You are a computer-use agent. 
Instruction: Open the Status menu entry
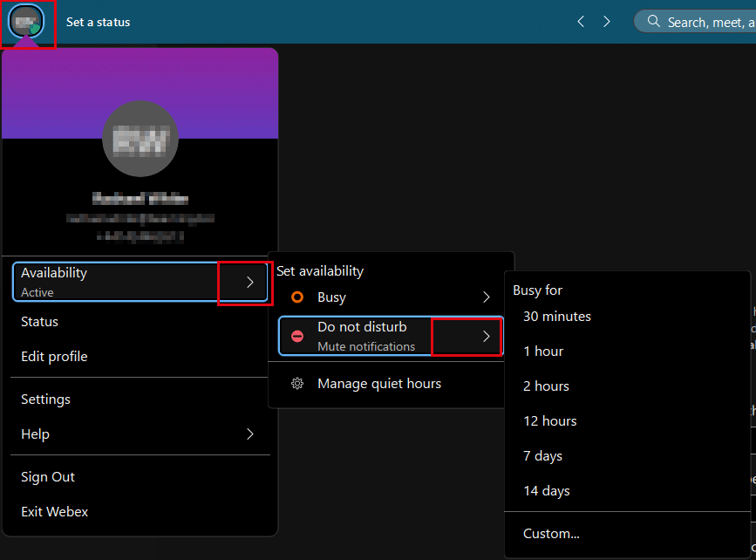(39, 322)
